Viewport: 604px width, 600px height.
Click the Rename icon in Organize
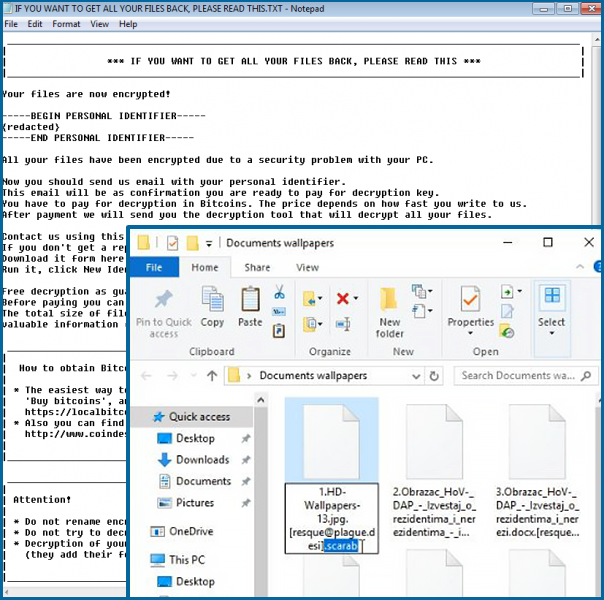click(x=343, y=324)
